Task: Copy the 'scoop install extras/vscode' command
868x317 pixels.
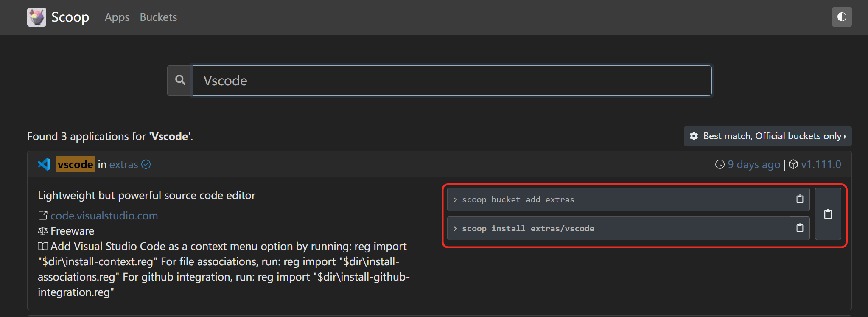Action: [800, 228]
